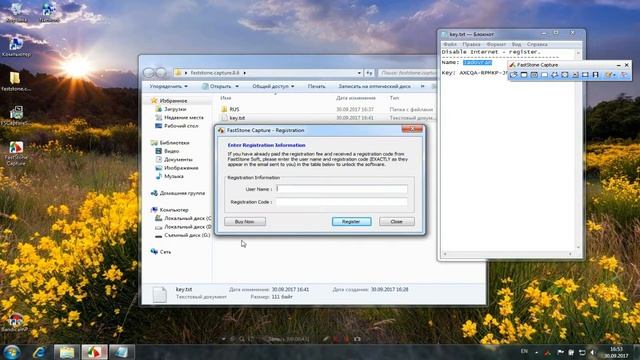Open Документы library
Image resolution: width=640 pixels, height=360 pixels.
(178, 160)
